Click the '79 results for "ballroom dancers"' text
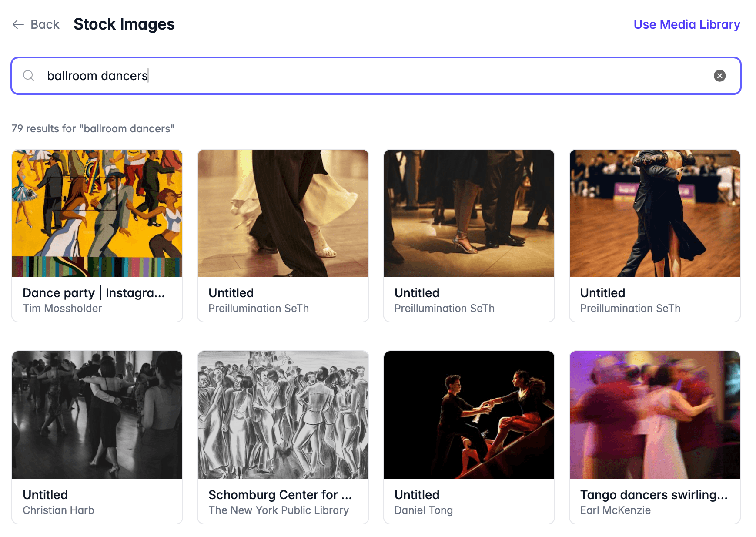The width and height of the screenshot is (756, 537). tap(93, 129)
